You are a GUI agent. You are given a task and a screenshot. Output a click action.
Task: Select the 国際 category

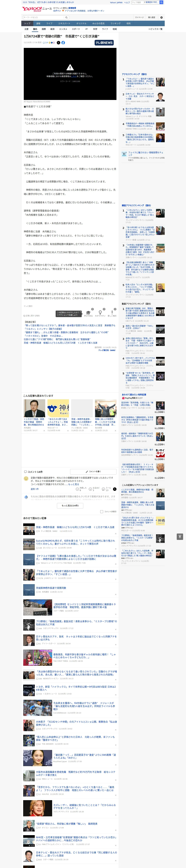(44, 29)
